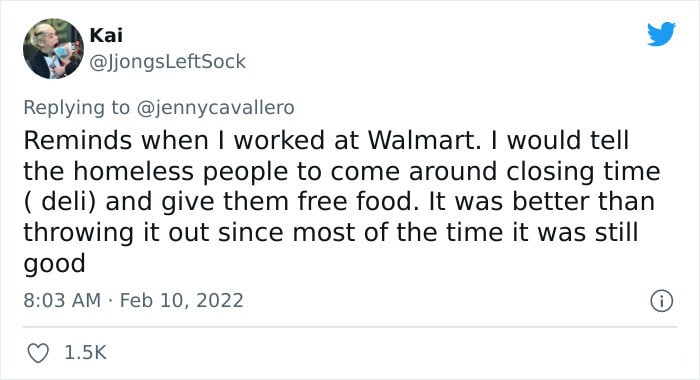This screenshot has width=700, height=380.
Task: Click the display name Kai
Action: click(x=106, y=35)
